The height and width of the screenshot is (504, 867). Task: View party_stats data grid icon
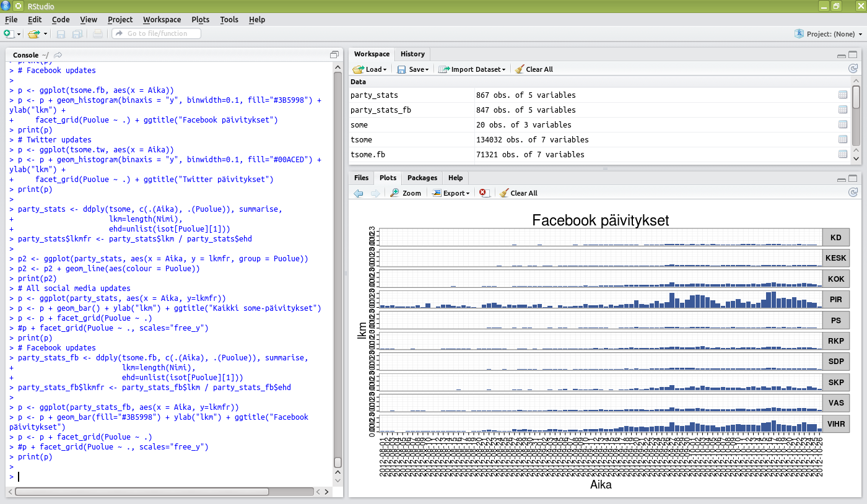pos(842,95)
